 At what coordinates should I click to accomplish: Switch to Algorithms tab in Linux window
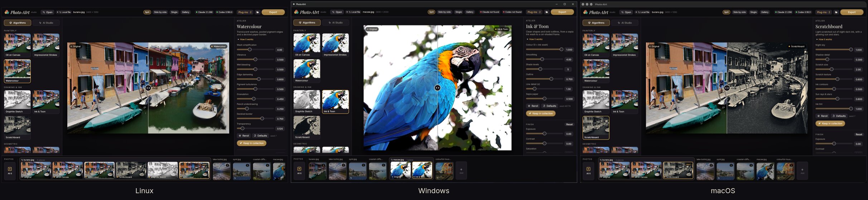tap(18, 23)
